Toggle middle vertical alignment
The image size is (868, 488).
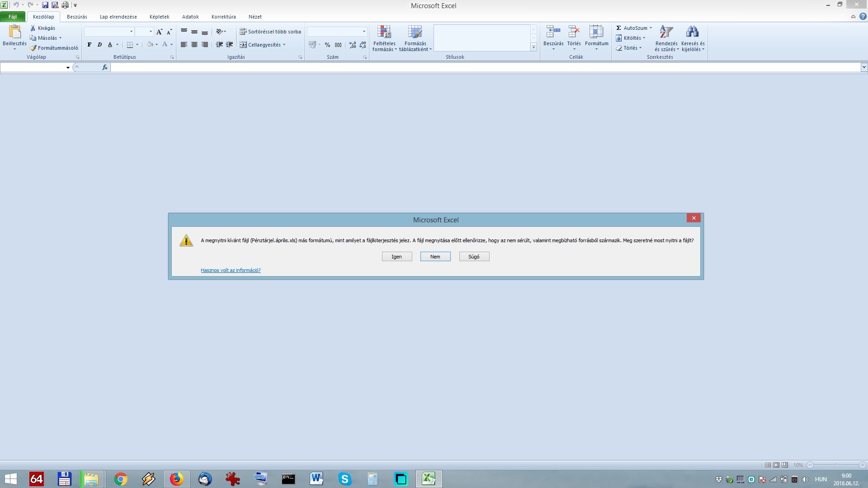[x=194, y=32]
